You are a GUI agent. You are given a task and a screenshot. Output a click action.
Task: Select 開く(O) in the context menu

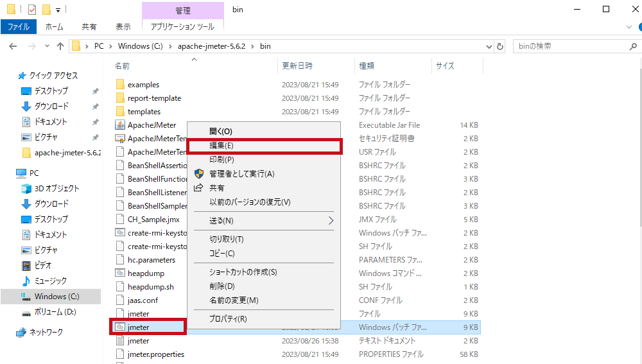point(263,132)
